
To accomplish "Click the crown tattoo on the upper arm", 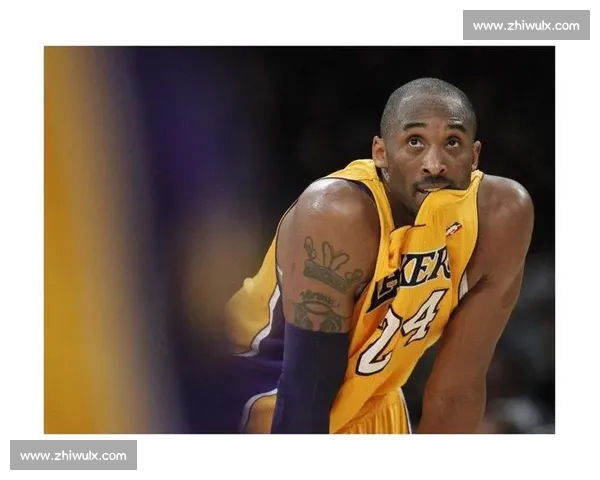I will [331, 267].
